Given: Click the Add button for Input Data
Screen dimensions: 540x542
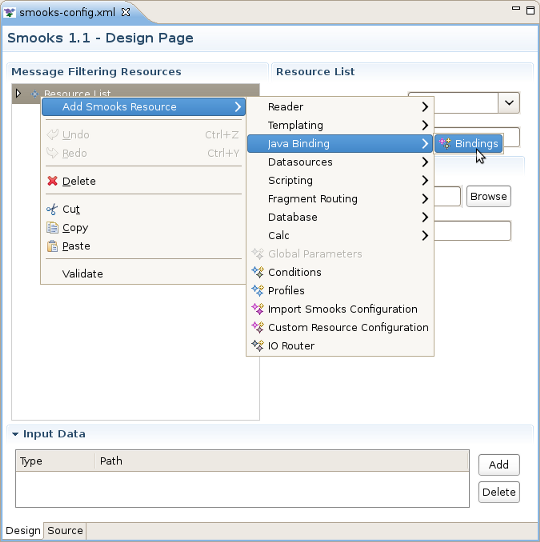Looking at the screenshot, I should pyautogui.click(x=499, y=465).
